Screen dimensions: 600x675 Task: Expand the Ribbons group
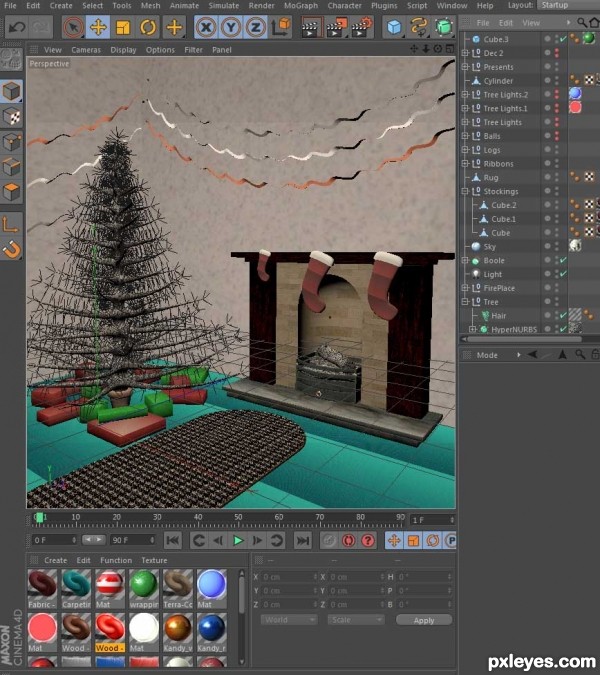[465, 164]
